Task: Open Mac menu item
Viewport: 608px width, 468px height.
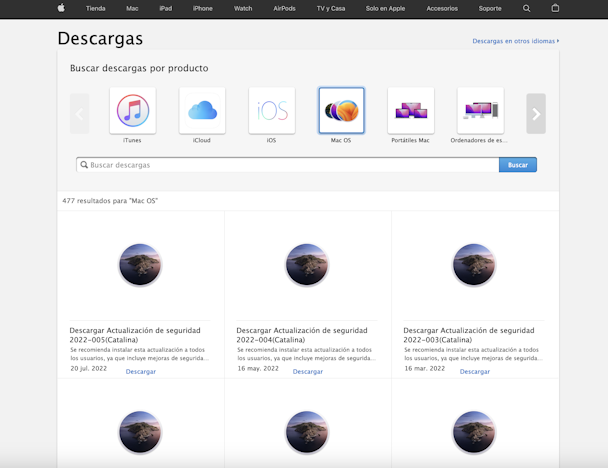Action: (x=132, y=8)
